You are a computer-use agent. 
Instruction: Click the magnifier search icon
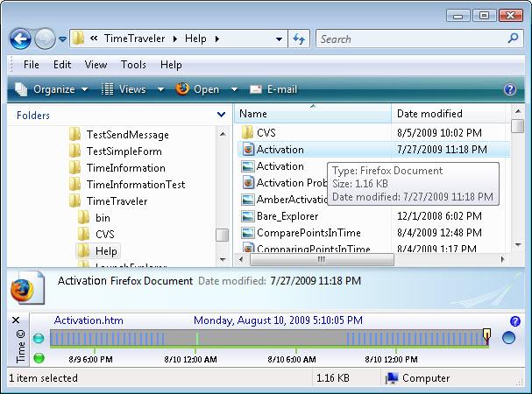point(513,38)
